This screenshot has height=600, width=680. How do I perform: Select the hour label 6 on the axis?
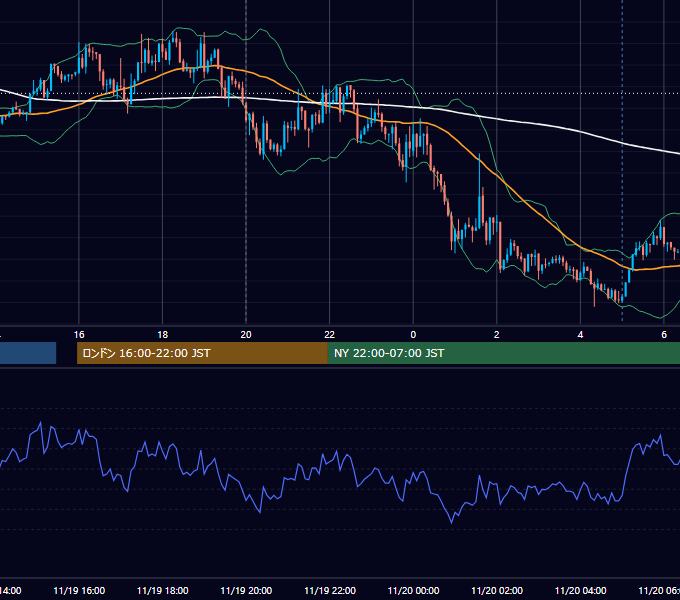point(664,335)
